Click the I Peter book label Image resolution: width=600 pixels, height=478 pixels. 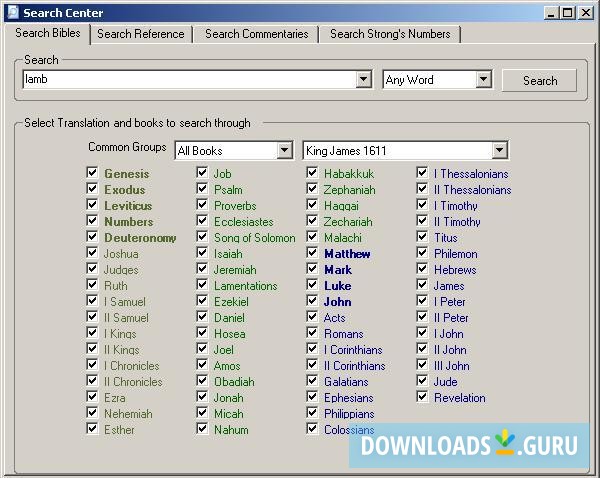(450, 302)
